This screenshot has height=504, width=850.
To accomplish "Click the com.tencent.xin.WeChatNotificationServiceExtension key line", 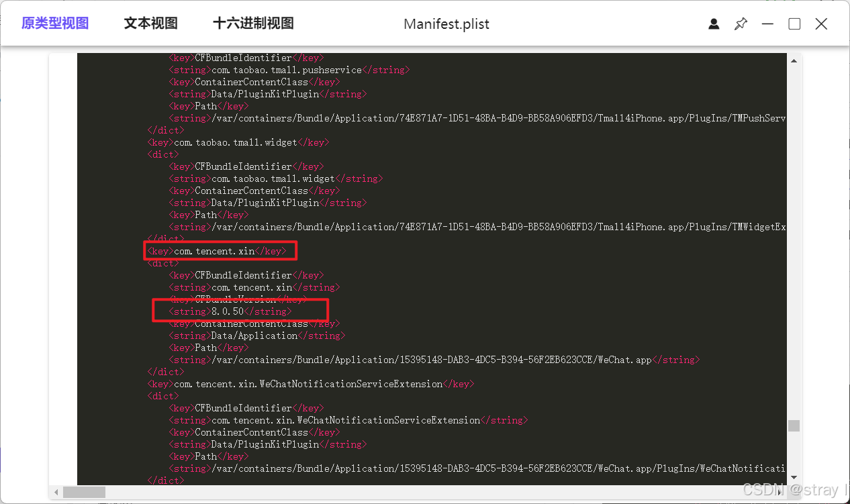I will (x=311, y=384).
